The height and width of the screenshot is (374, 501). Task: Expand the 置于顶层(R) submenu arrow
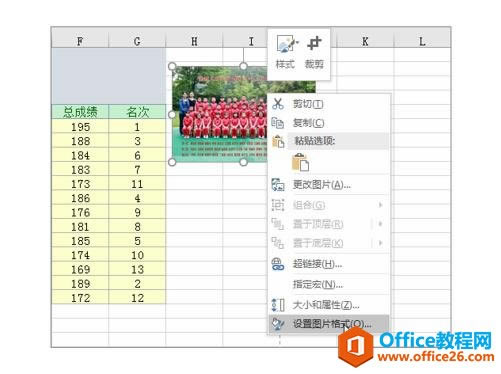(380, 224)
